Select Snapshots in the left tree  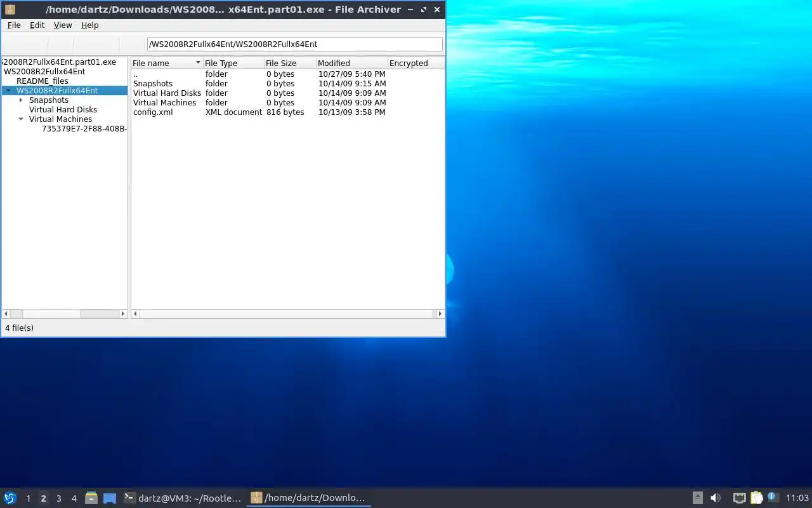pos(49,100)
